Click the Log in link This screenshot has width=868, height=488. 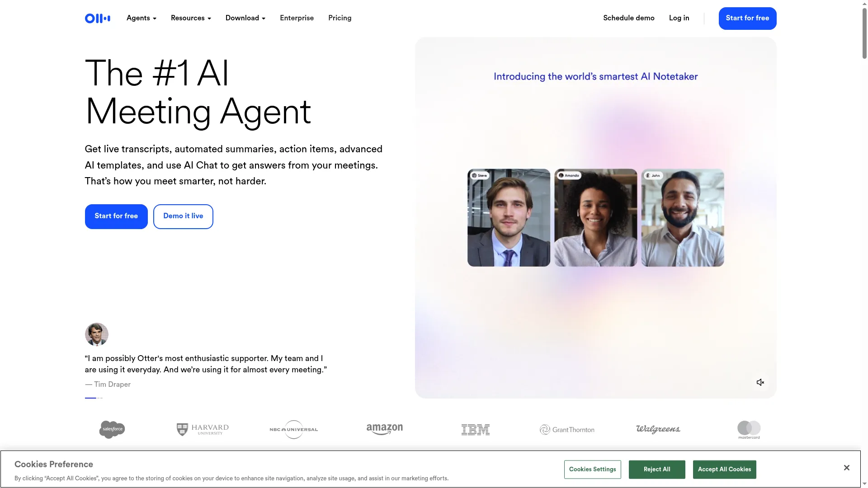679,18
